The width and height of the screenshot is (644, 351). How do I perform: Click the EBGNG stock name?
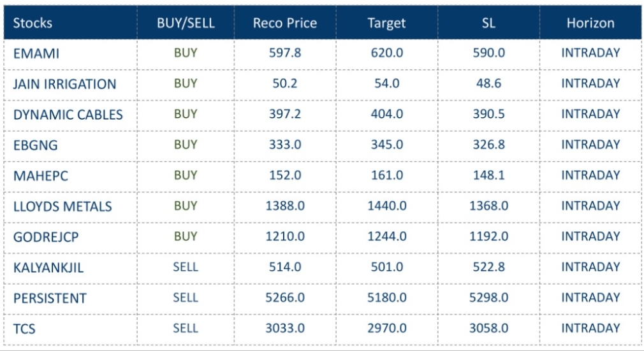click(35, 145)
